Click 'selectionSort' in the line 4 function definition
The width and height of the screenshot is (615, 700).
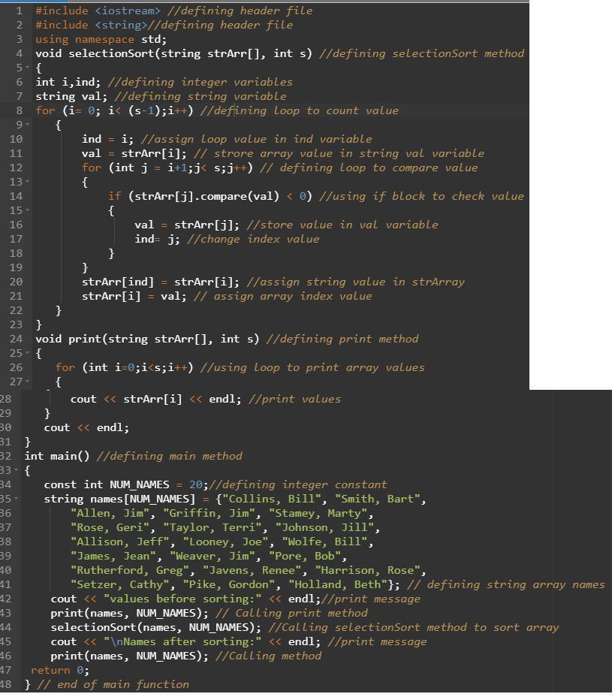pyautogui.click(x=112, y=53)
